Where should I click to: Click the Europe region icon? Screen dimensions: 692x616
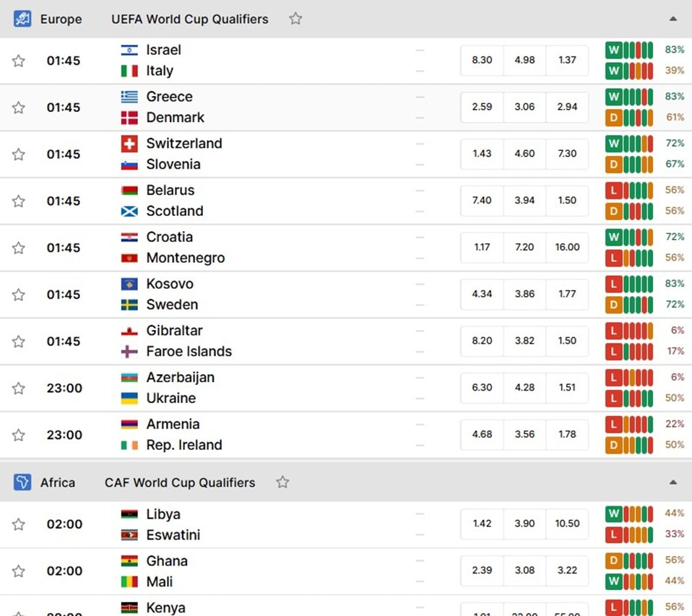pyautogui.click(x=22, y=19)
